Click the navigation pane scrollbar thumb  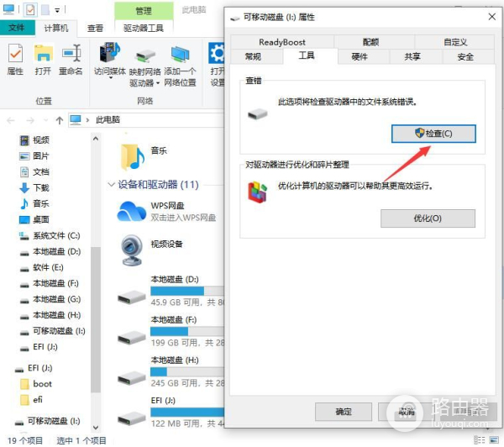click(x=96, y=320)
